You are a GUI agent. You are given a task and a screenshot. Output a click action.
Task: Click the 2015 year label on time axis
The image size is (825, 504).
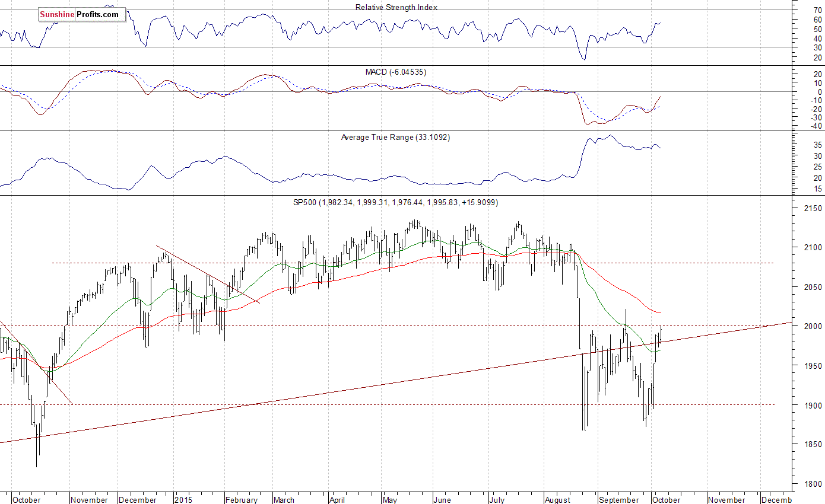[x=183, y=500]
